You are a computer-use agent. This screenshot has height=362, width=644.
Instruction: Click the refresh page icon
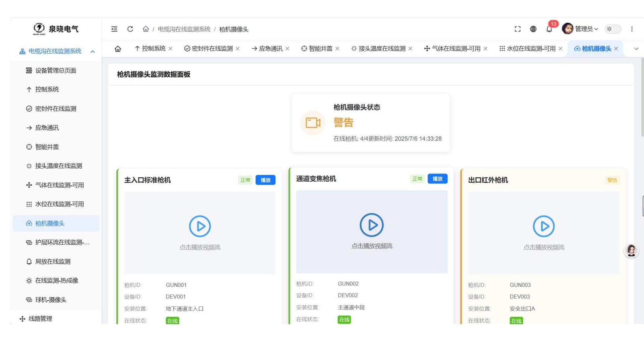pos(130,29)
